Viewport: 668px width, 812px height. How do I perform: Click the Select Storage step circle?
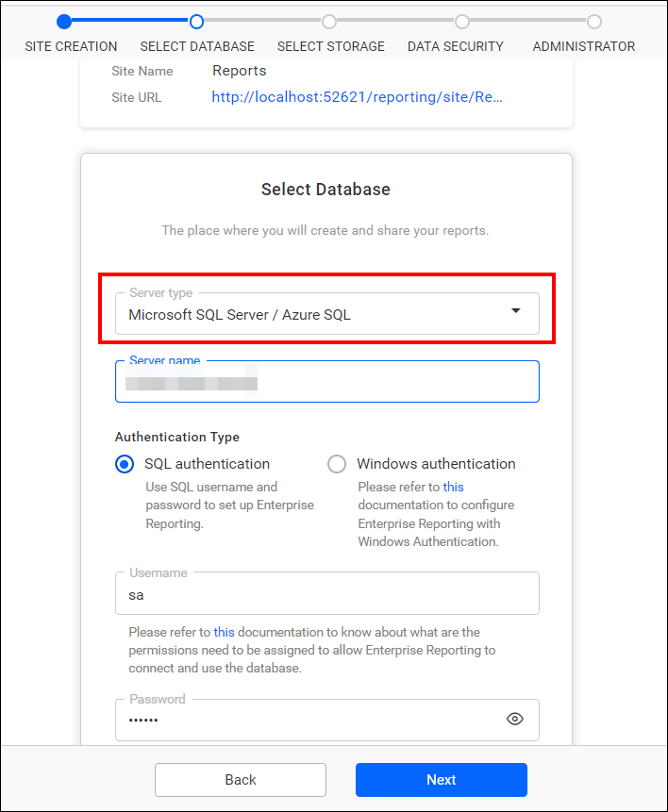tap(329, 22)
